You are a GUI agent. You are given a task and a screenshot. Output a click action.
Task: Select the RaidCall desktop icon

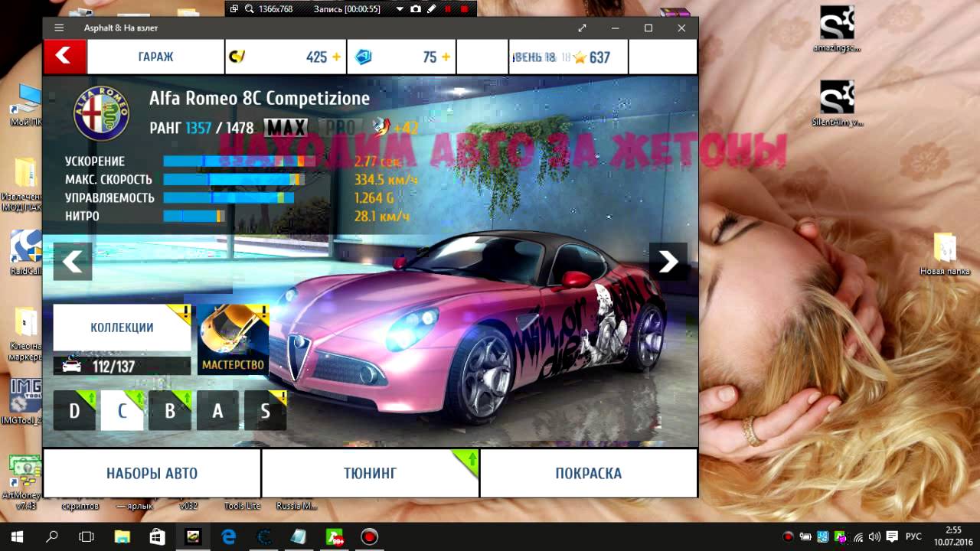click(24, 253)
